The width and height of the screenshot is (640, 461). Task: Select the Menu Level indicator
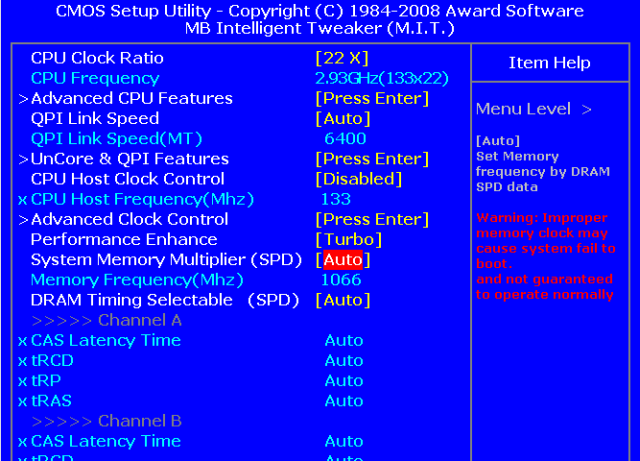click(534, 109)
